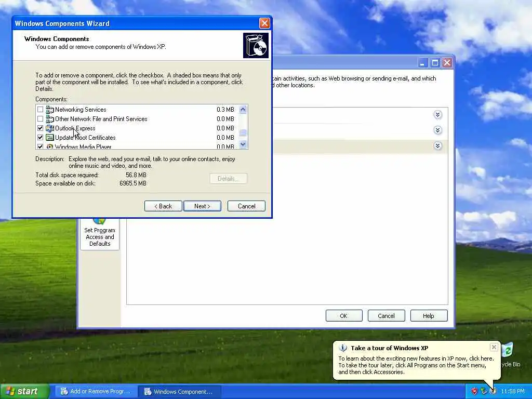This screenshot has width=532, height=399.
Task: Click the components list scrollbar thumb
Action: click(x=243, y=132)
